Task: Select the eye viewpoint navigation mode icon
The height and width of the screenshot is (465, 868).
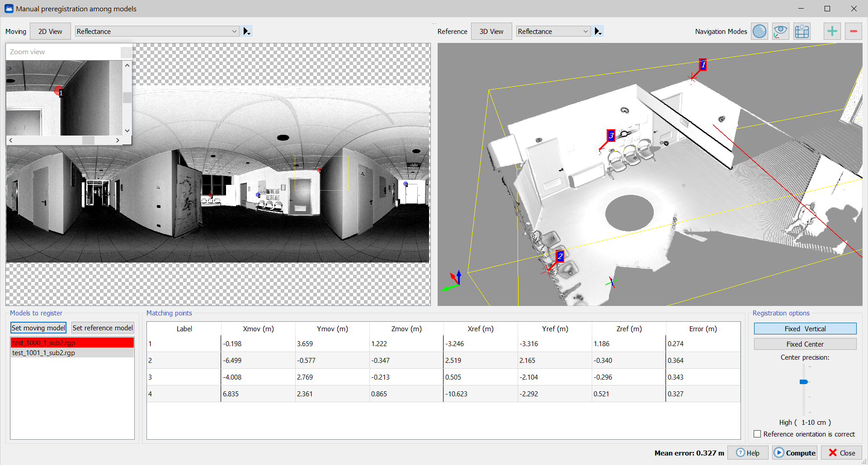Action: point(780,32)
